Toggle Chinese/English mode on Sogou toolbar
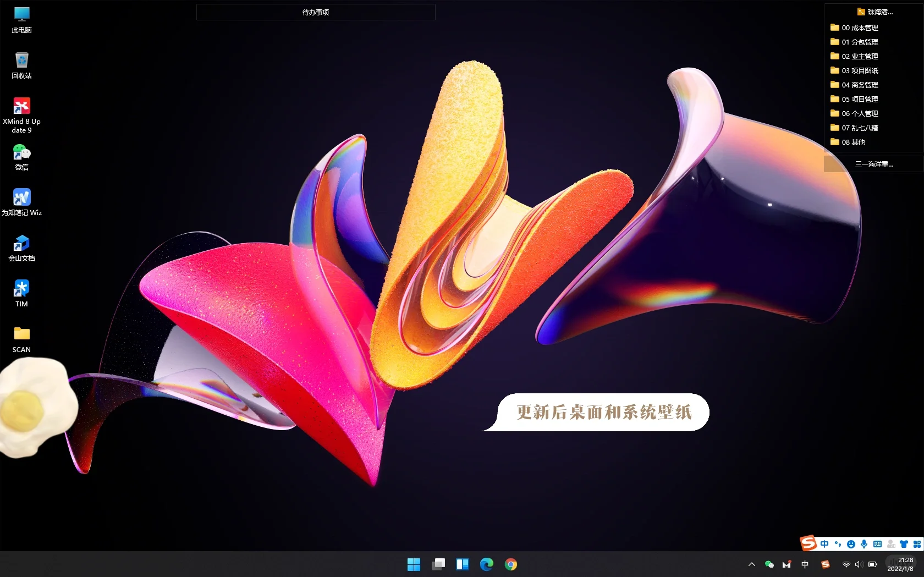Viewport: 924px width, 577px height. coord(824,544)
